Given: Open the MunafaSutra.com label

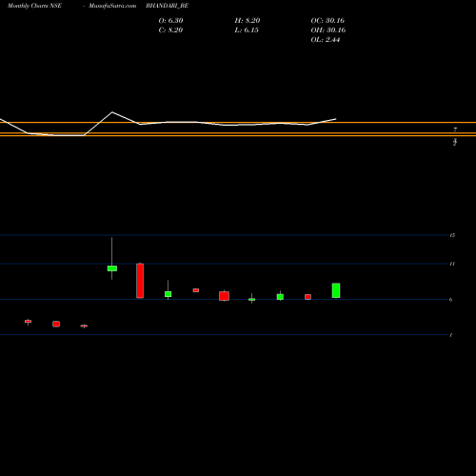Looking at the screenshot, I should (112, 6).
